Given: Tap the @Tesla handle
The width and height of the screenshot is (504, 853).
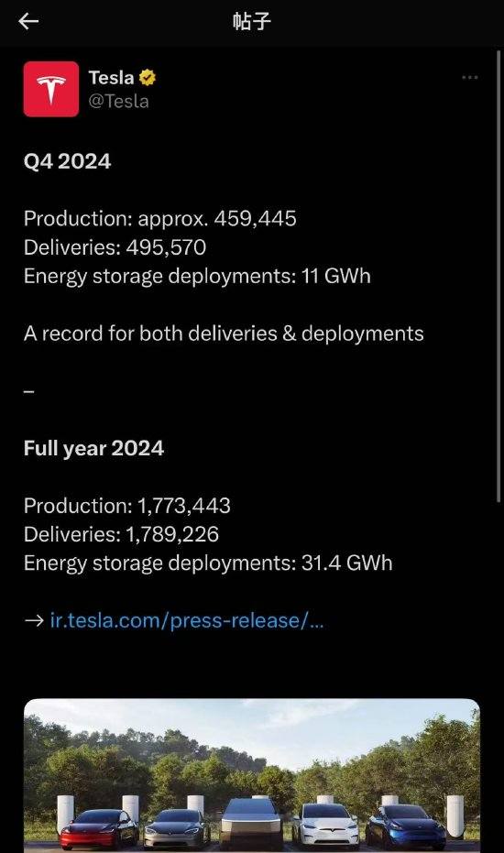Looking at the screenshot, I should 118,101.
